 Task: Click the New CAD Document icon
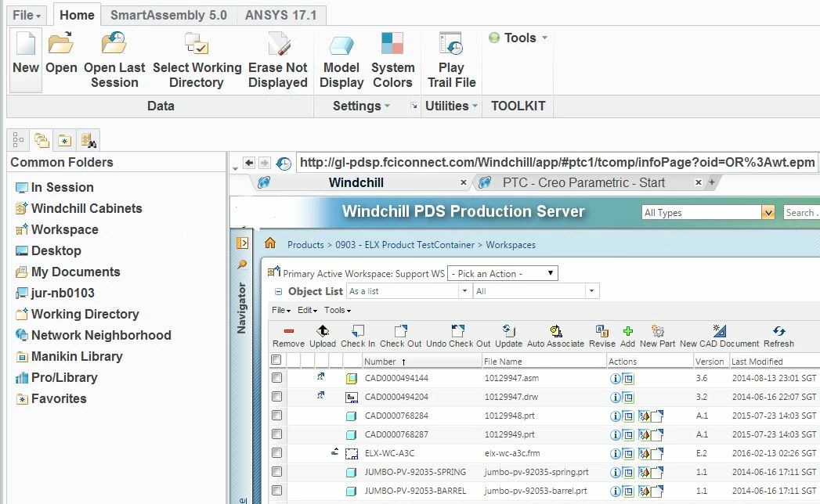[x=719, y=330]
